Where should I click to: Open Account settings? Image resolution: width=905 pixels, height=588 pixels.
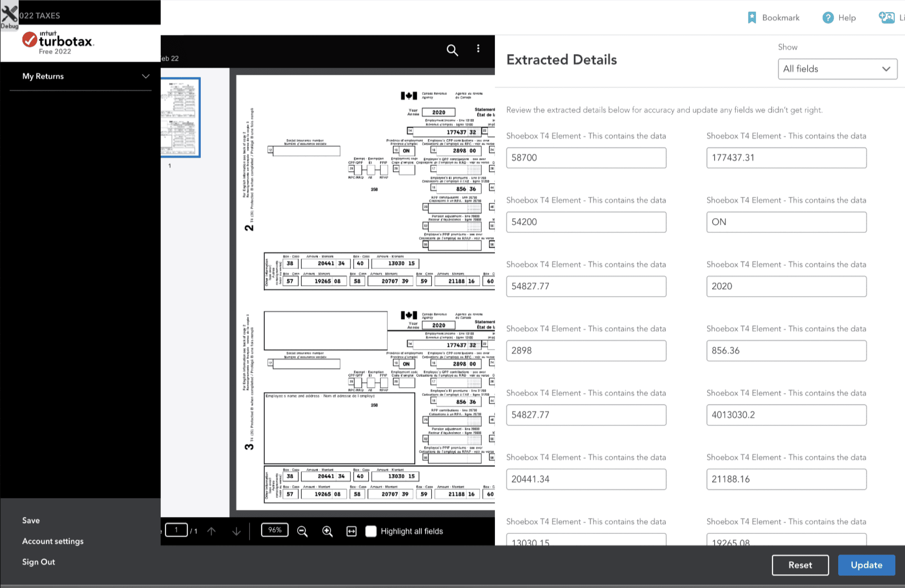pos(53,541)
